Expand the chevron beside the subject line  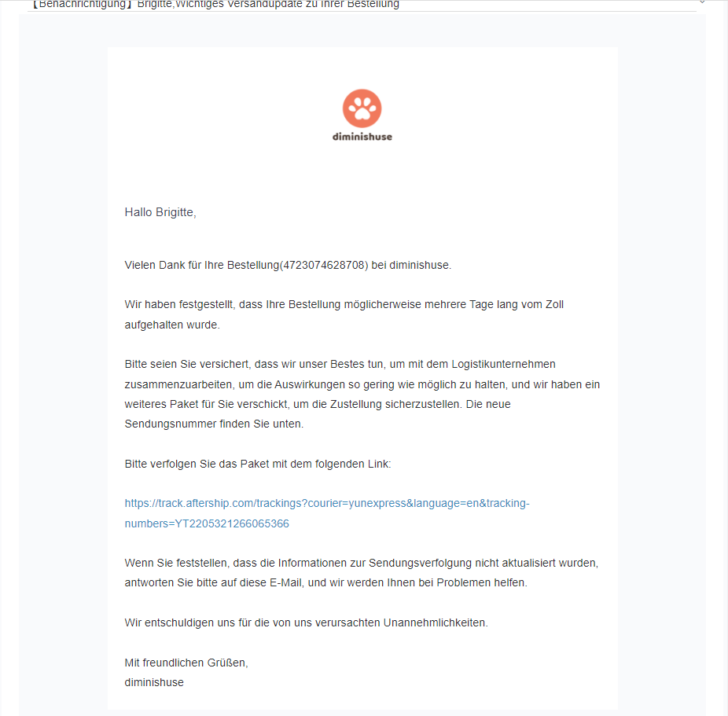point(702,3)
